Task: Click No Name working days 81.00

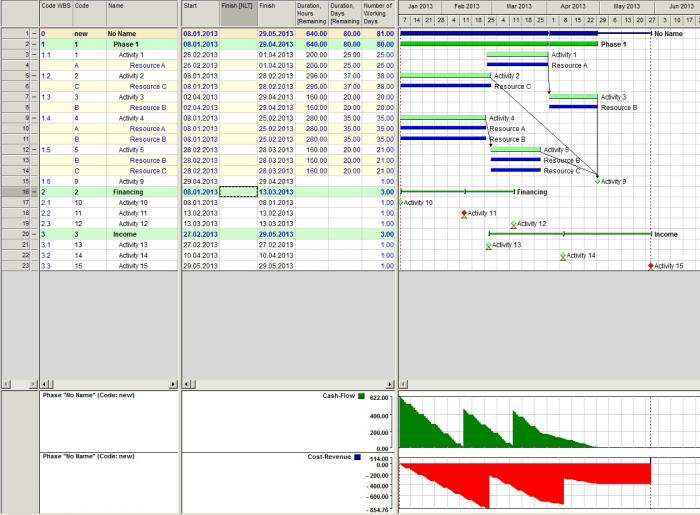Action: tap(379, 33)
